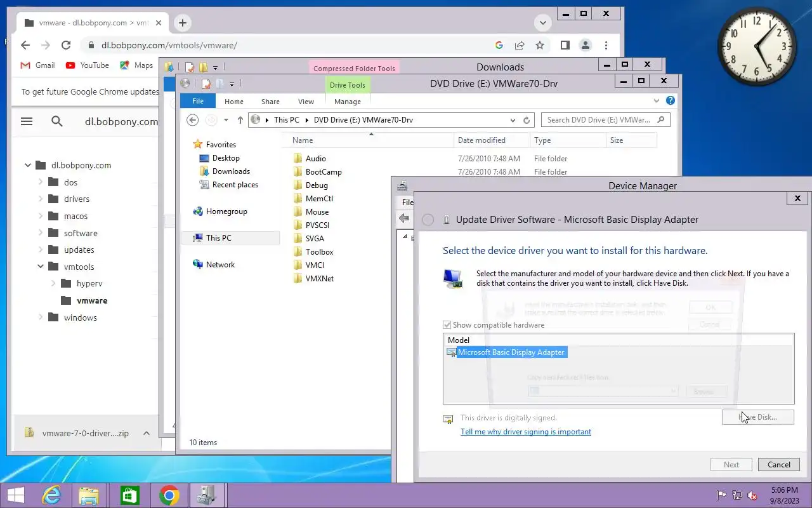Expand the macos folder arrow

coord(41,216)
